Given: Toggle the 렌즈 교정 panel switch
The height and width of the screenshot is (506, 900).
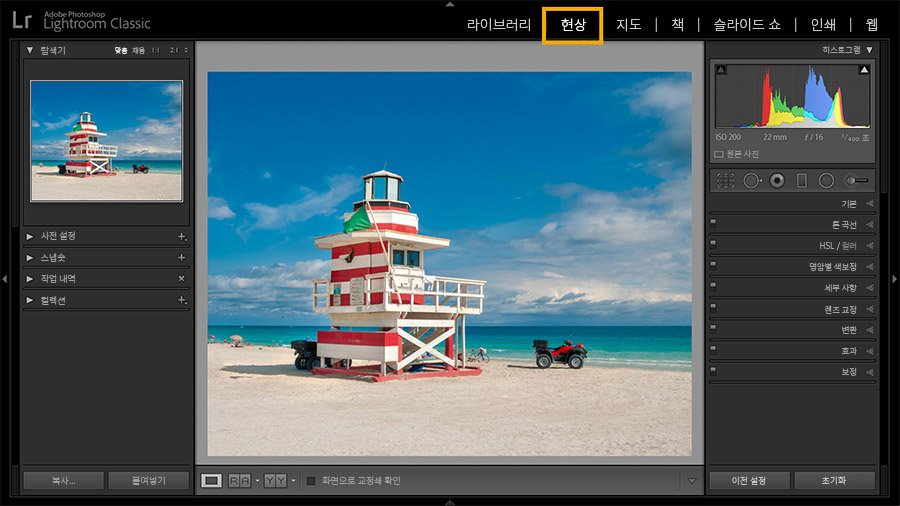Looking at the screenshot, I should point(713,308).
